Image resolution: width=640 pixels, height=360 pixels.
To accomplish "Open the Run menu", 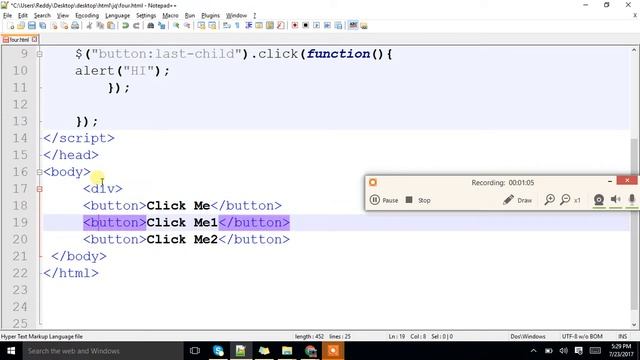I will pos(190,16).
